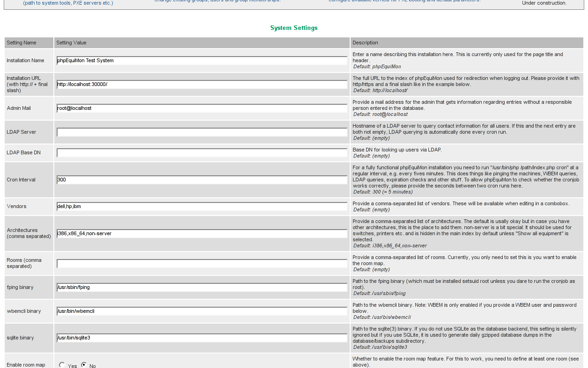Click the 'fping binary' row label
The image size is (588, 368).
pos(20,287)
